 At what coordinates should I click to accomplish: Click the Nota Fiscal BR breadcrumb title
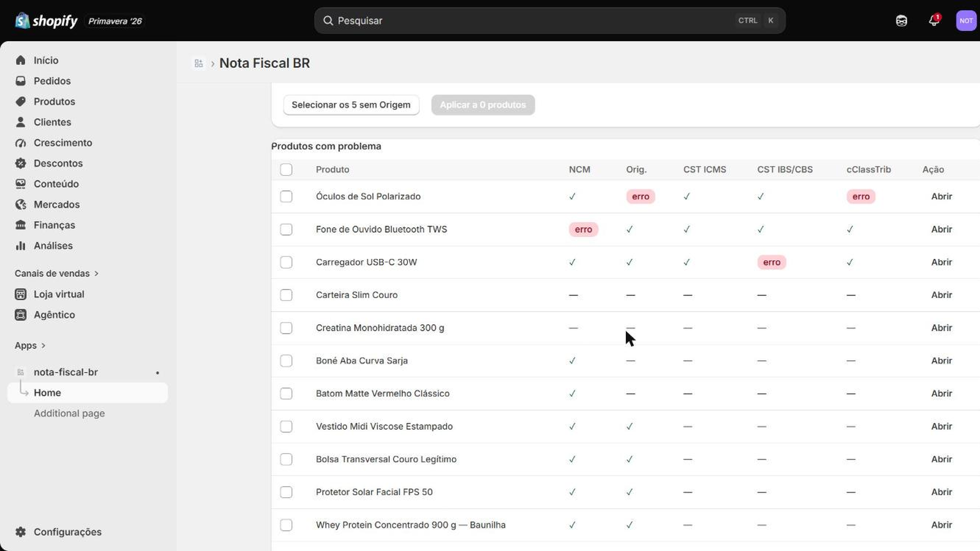[265, 63]
